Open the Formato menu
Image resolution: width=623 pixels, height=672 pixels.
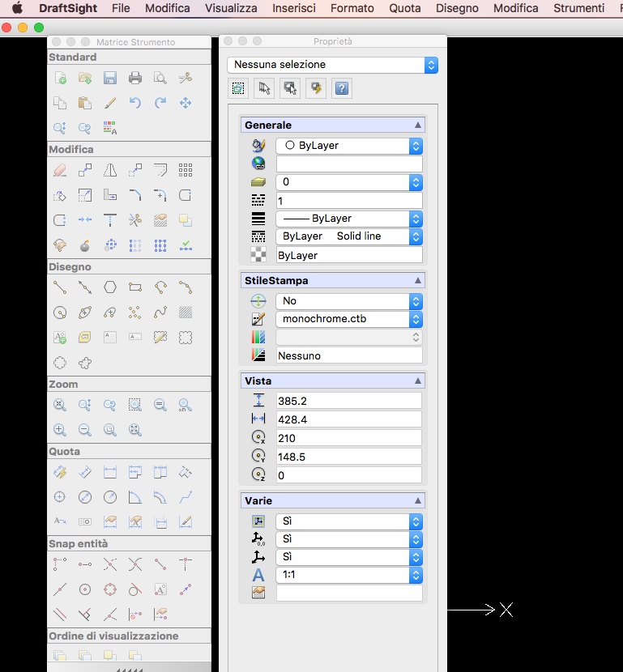[352, 8]
